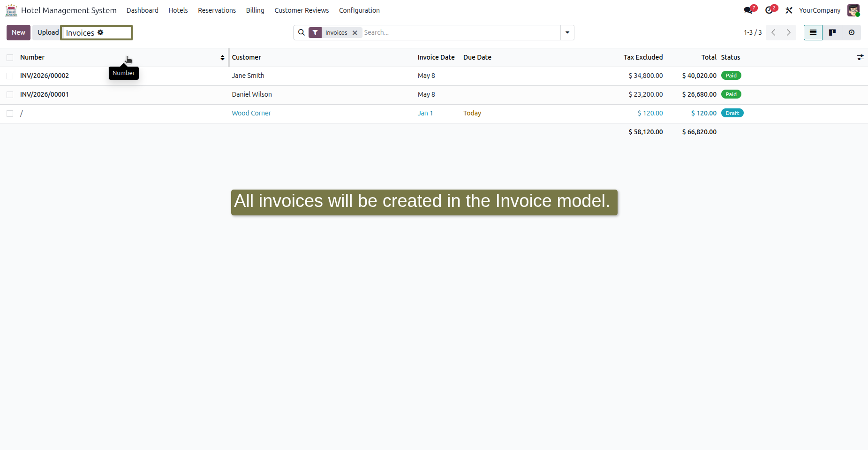Open the Dashboard menu
This screenshot has width=868, height=450.
(x=143, y=10)
